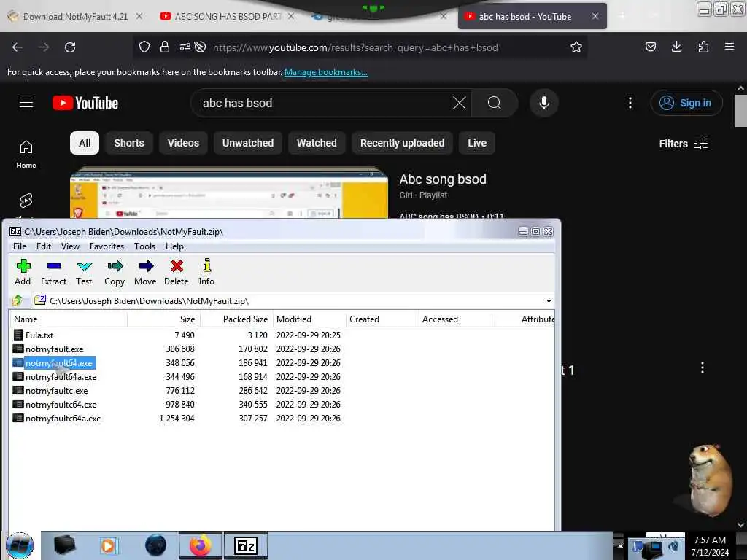Go up one folder level in 7-Zip
The height and width of the screenshot is (560, 747).
(x=18, y=300)
